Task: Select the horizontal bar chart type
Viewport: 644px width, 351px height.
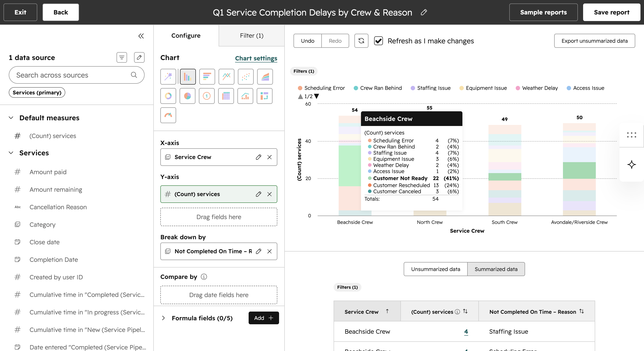Action: point(207,76)
